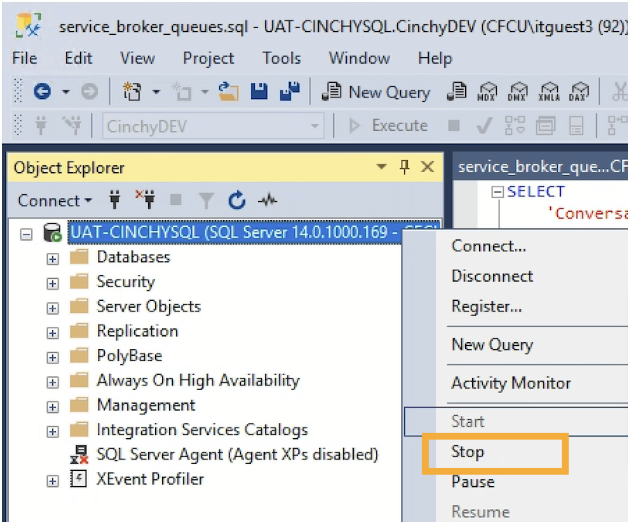Viewport: 628px width, 522px height.
Task: Open the View menu
Action: (x=138, y=58)
